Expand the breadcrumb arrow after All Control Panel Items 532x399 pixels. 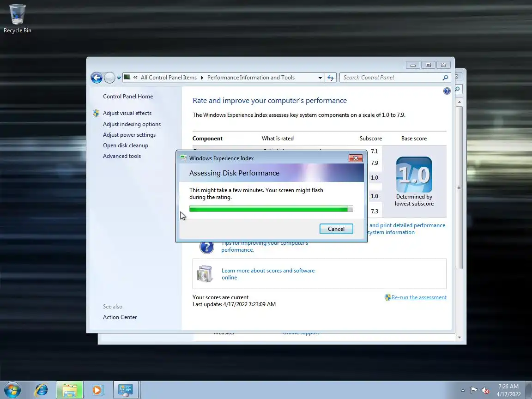202,78
